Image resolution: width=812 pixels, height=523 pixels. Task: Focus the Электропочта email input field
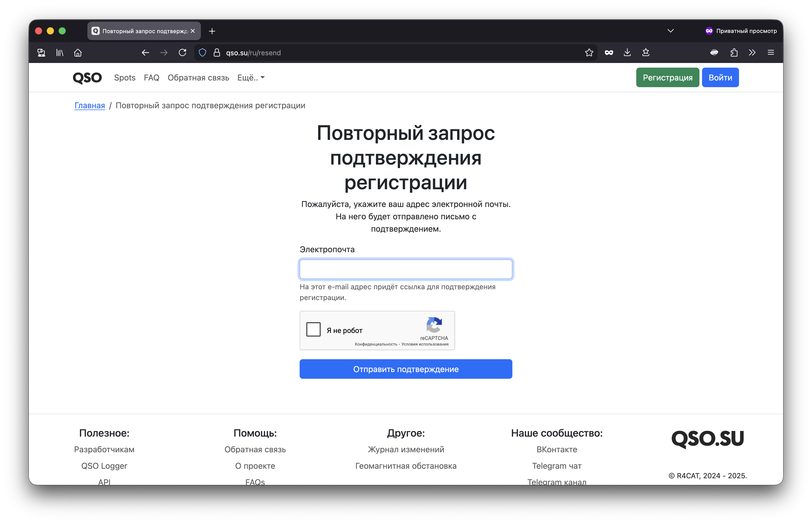[406, 269]
